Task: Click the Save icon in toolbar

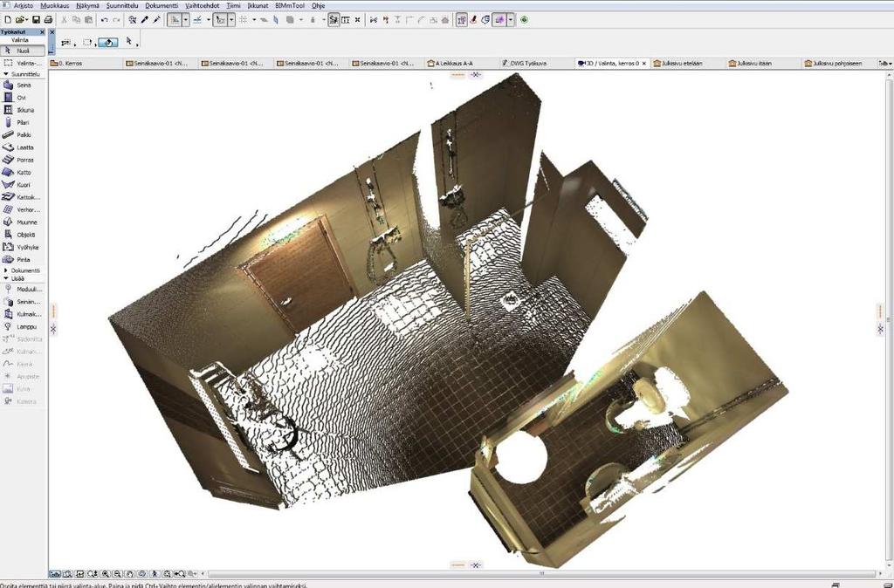Action: (37, 20)
